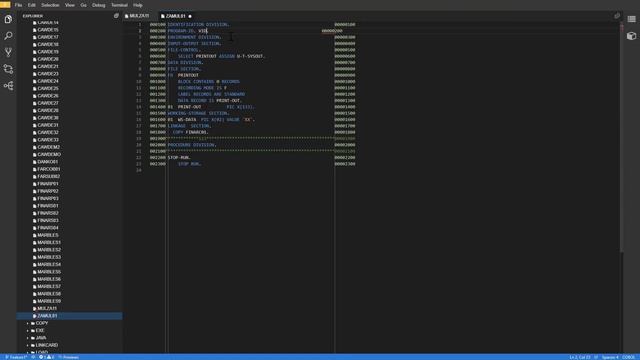Open file CAWDE17 in Explorer
Viewport: 640px width, 360px height.
coord(48,37)
